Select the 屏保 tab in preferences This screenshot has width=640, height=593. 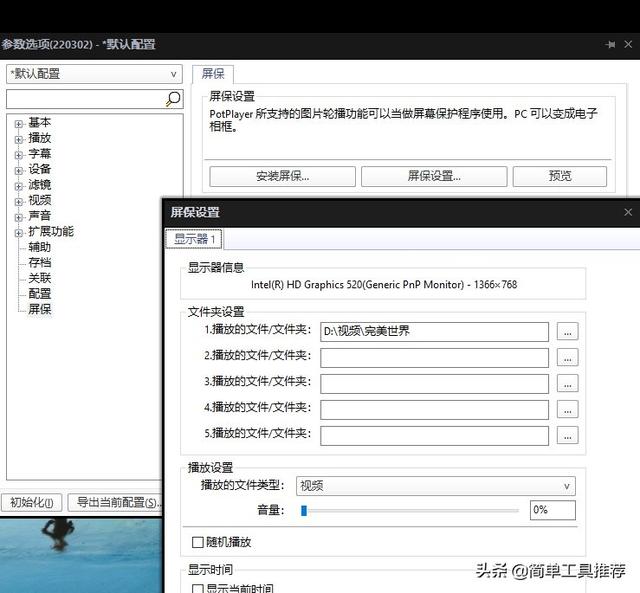click(213, 73)
